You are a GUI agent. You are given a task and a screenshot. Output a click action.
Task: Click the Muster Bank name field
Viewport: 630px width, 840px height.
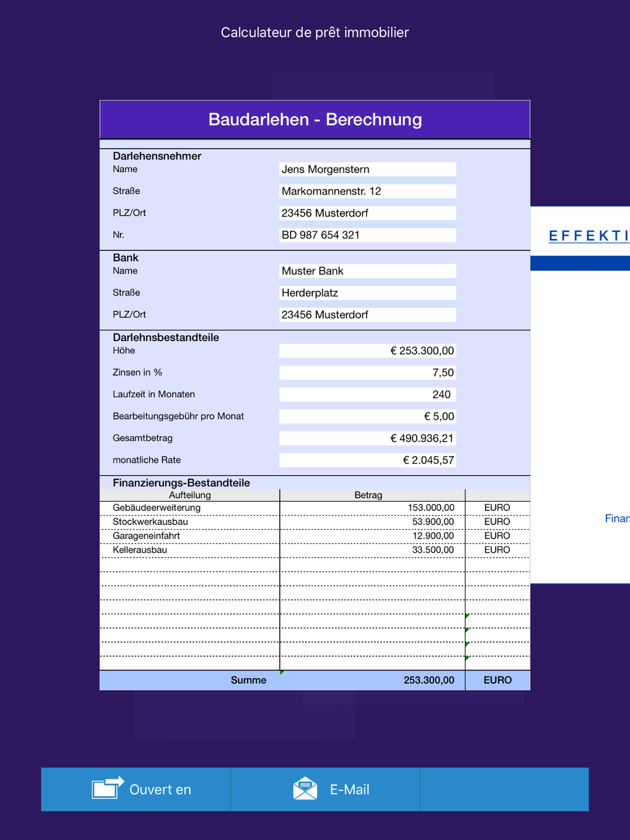[x=367, y=271]
